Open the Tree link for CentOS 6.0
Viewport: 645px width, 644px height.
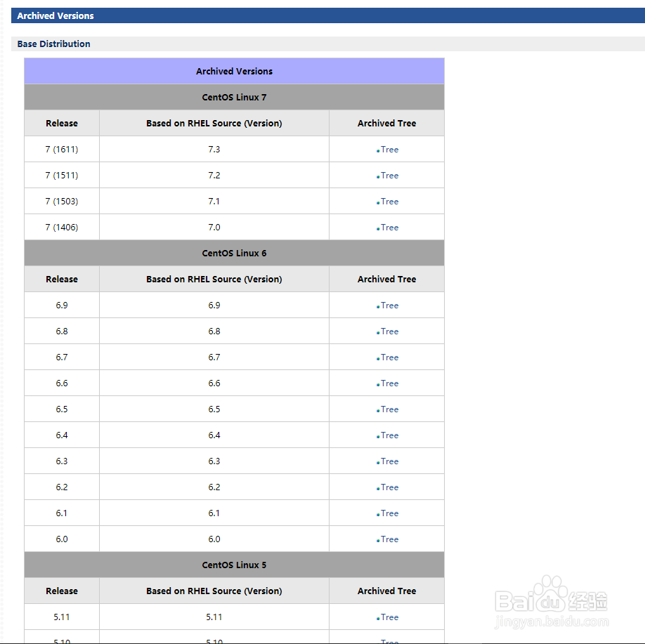[x=389, y=539]
